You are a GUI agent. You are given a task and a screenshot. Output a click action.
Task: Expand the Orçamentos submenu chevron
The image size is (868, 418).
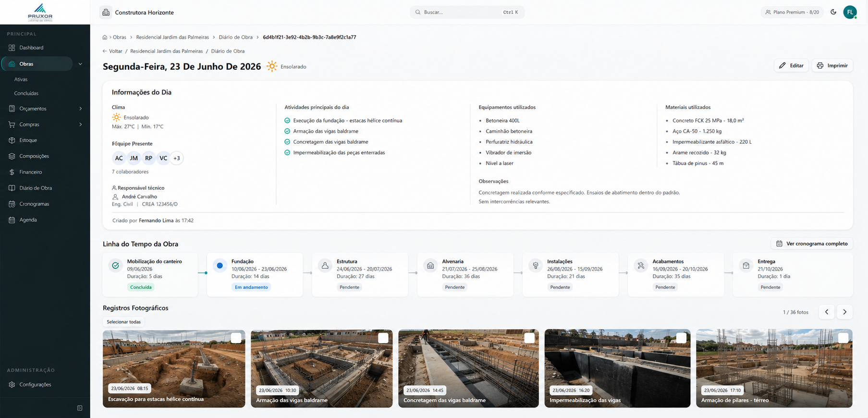[80, 109]
